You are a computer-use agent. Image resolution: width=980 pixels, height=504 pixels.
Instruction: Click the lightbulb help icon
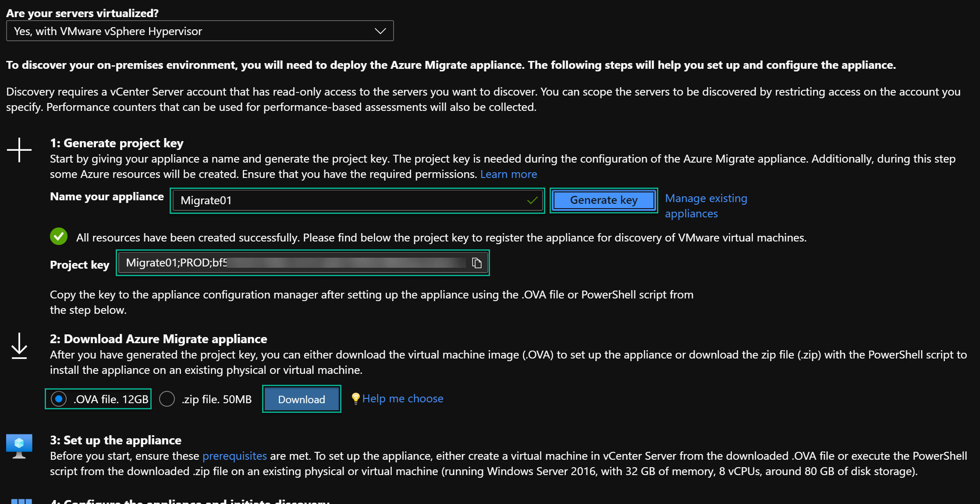point(355,398)
